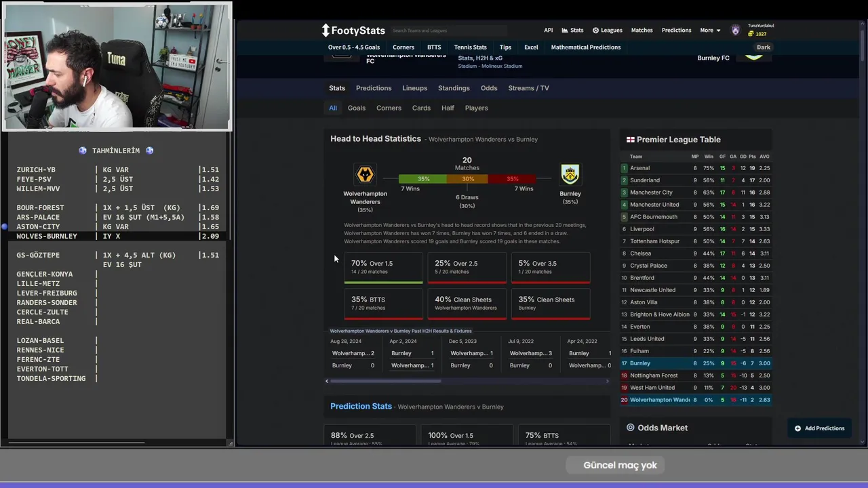Open the Excel menu link
This screenshot has height=488, width=868.
531,47
